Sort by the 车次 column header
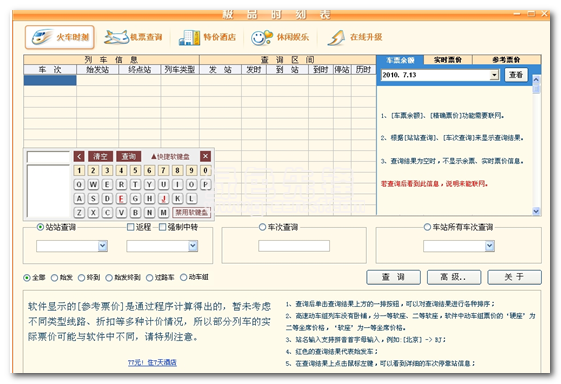 (50, 69)
